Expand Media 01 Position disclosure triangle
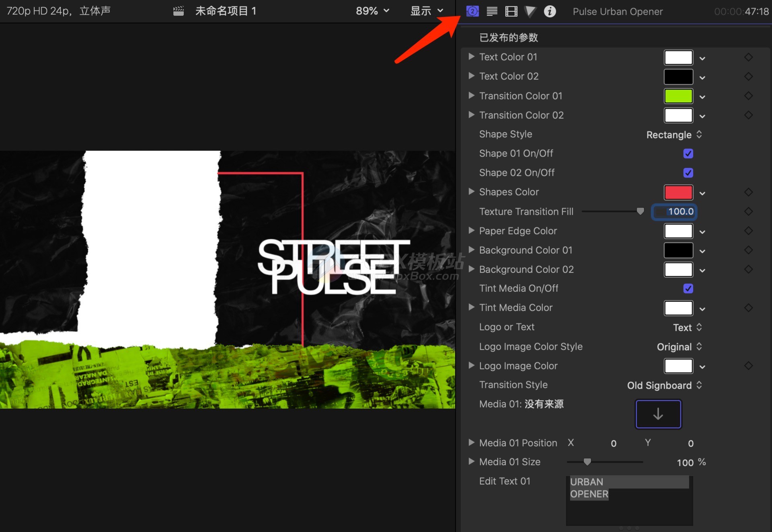Screen dimensions: 772x532 (x=471, y=442)
